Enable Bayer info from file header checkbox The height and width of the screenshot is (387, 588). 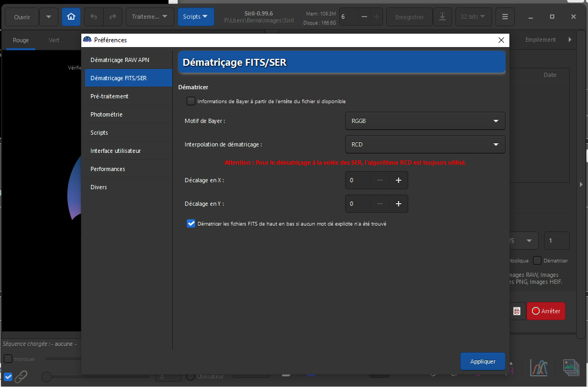(x=191, y=101)
